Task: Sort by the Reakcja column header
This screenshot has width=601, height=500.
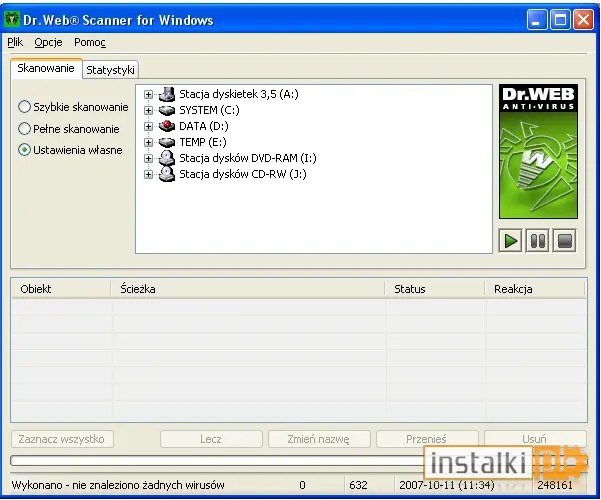Action: click(535, 289)
